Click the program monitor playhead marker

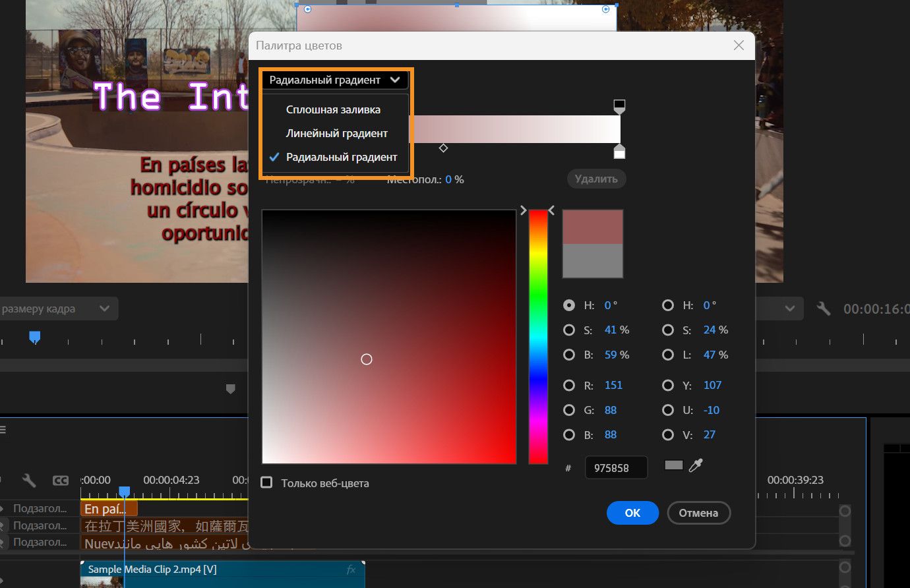pos(35,338)
